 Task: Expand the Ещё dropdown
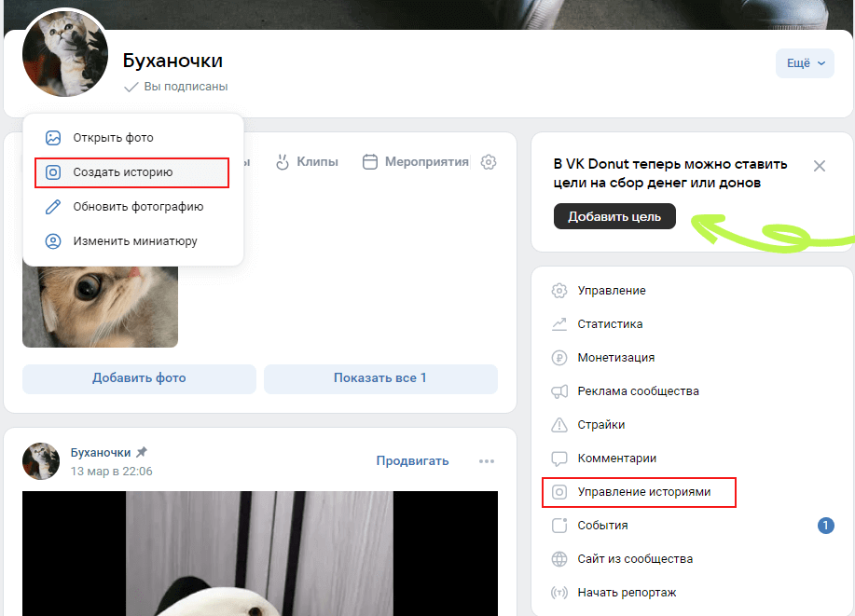(805, 63)
